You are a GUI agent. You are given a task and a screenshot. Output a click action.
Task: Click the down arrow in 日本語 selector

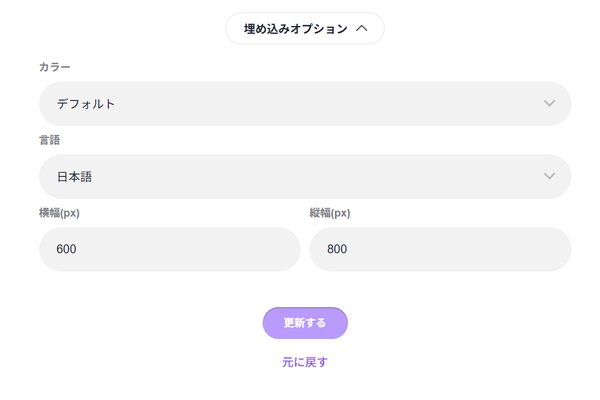coord(549,177)
